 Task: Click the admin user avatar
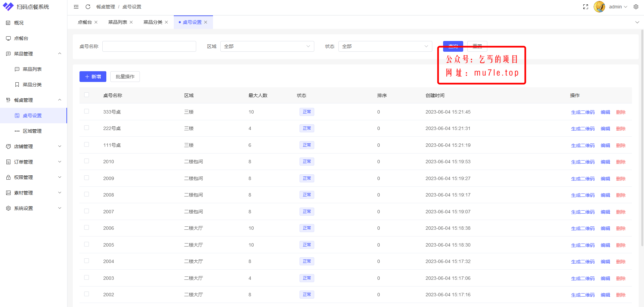pyautogui.click(x=599, y=7)
